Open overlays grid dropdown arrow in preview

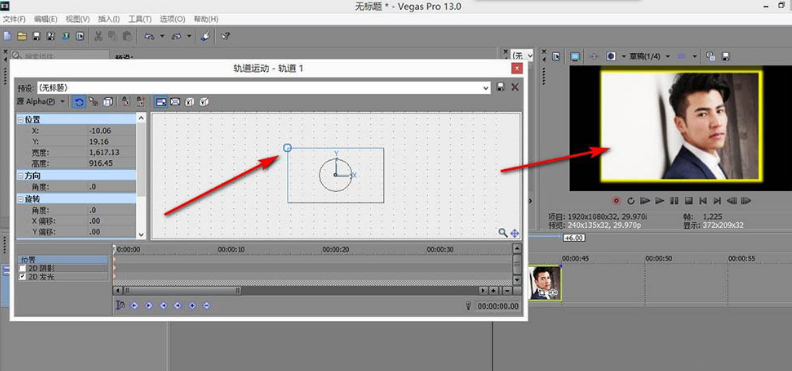[695, 57]
